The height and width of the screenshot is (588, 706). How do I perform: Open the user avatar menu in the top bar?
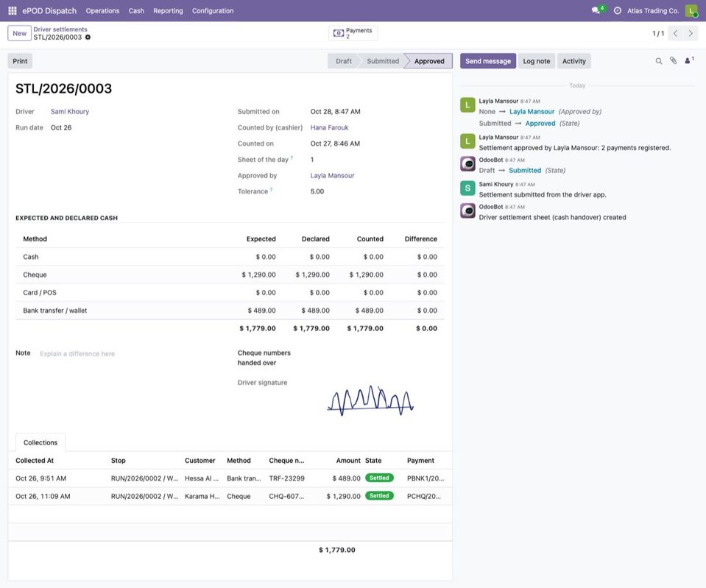[691, 10]
